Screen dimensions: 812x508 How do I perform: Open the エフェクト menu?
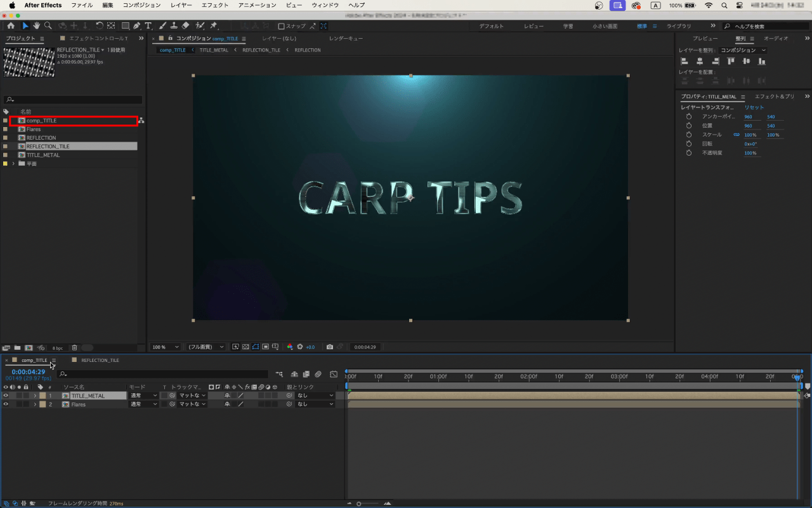point(215,5)
